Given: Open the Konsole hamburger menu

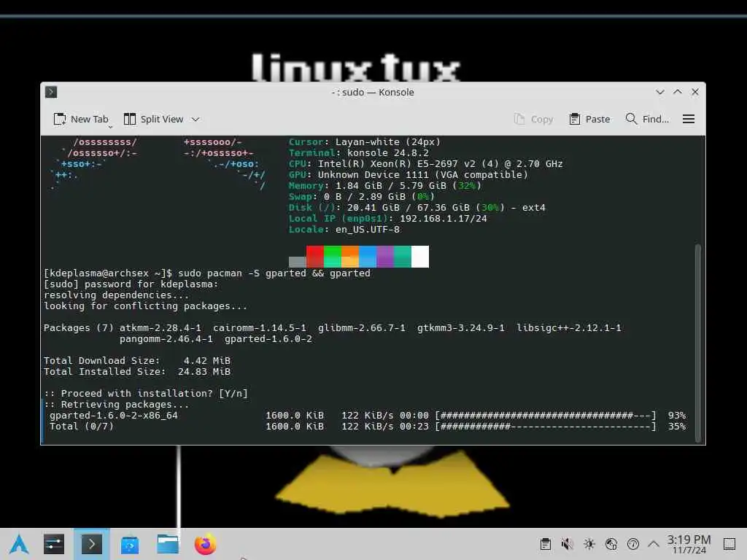Looking at the screenshot, I should [689, 119].
